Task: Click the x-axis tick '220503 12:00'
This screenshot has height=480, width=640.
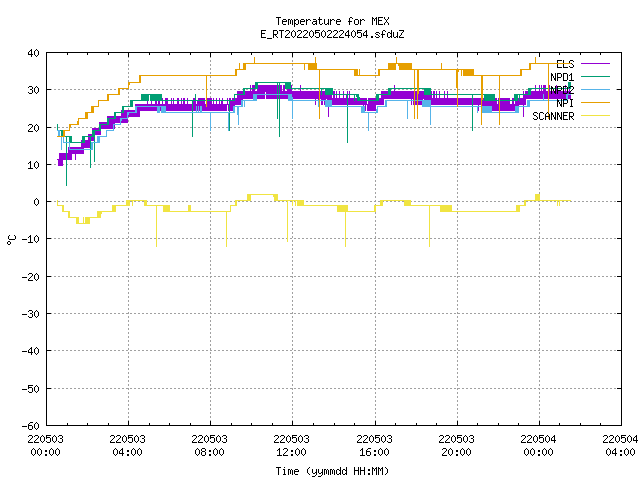Action: pyautogui.click(x=291, y=446)
